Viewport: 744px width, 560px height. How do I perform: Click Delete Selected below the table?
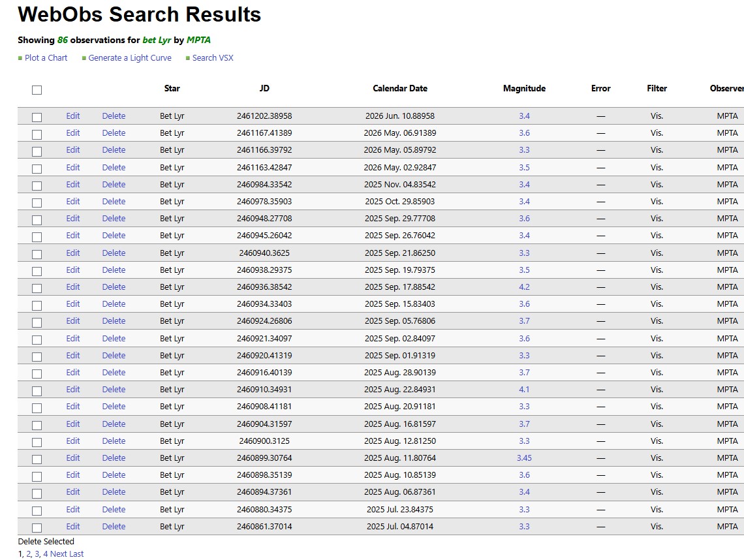(x=46, y=542)
